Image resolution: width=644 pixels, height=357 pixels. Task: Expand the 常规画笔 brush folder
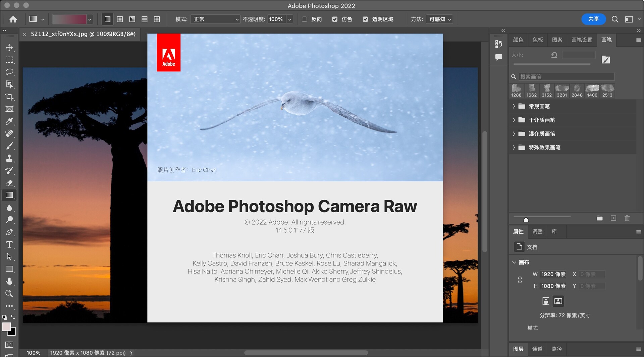click(x=514, y=106)
